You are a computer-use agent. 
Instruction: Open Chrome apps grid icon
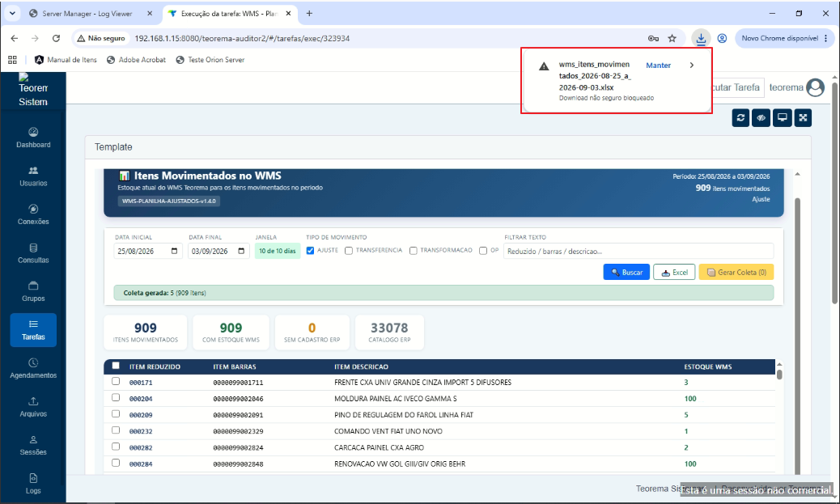12,60
